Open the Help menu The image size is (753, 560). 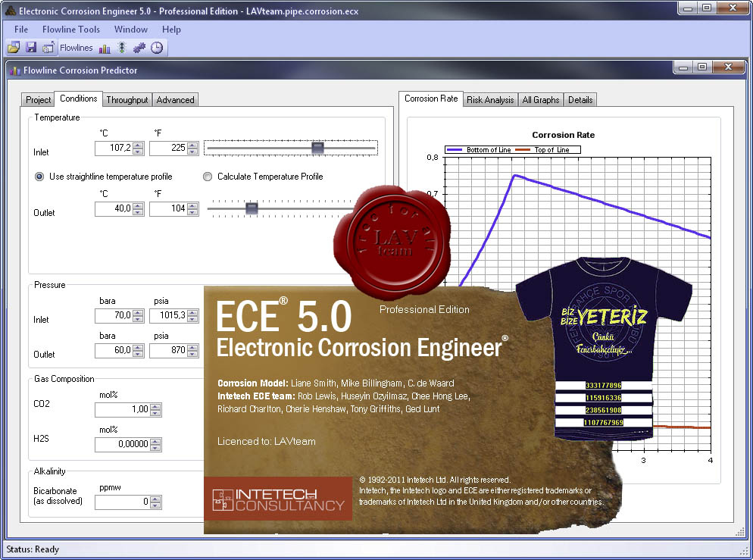click(x=171, y=30)
